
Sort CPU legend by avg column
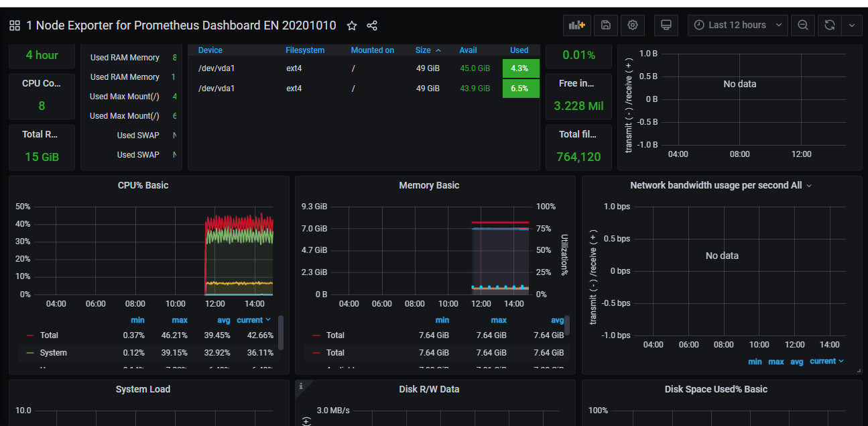point(224,320)
